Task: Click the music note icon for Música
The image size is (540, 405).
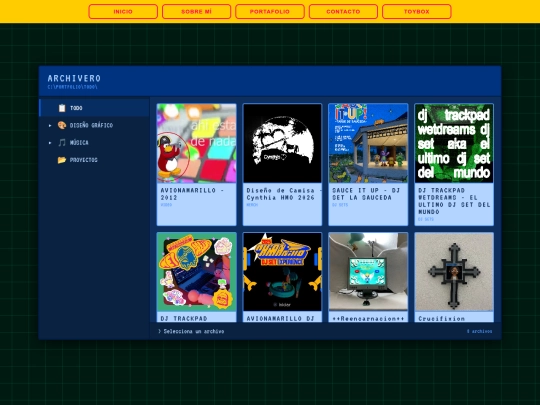Action: click(x=62, y=143)
